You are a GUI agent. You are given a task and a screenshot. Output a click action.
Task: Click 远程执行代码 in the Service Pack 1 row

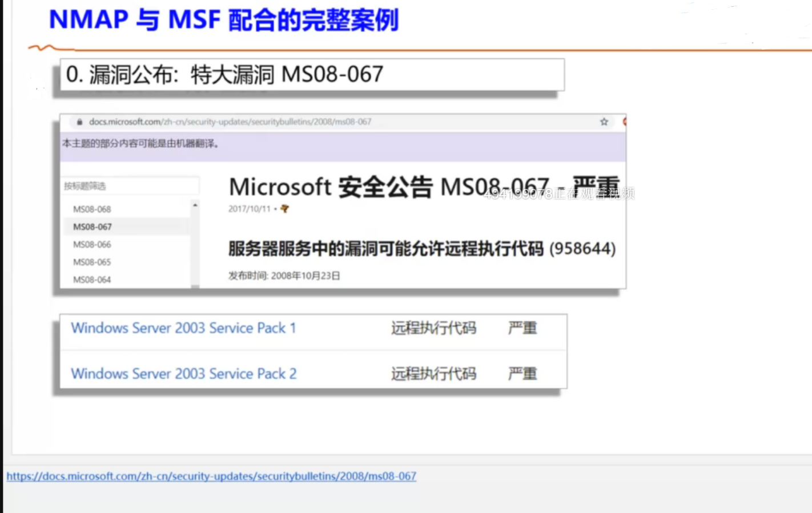(433, 328)
